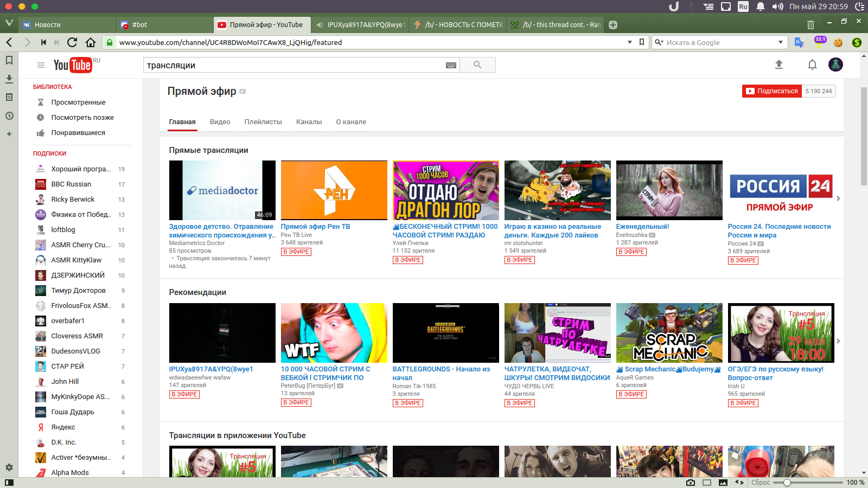Open the search engine dropdown arrow
Screen dimensions: 868x488
click(781, 42)
